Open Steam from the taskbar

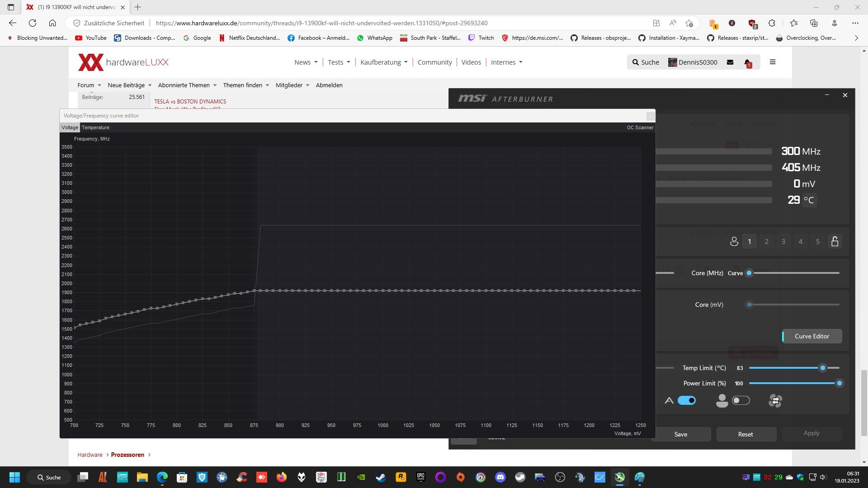click(x=381, y=477)
